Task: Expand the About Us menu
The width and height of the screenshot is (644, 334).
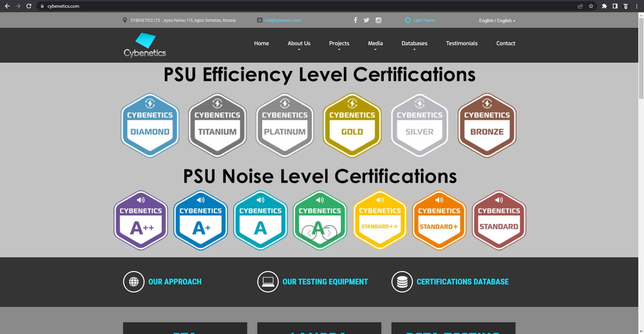Action: pos(299,44)
